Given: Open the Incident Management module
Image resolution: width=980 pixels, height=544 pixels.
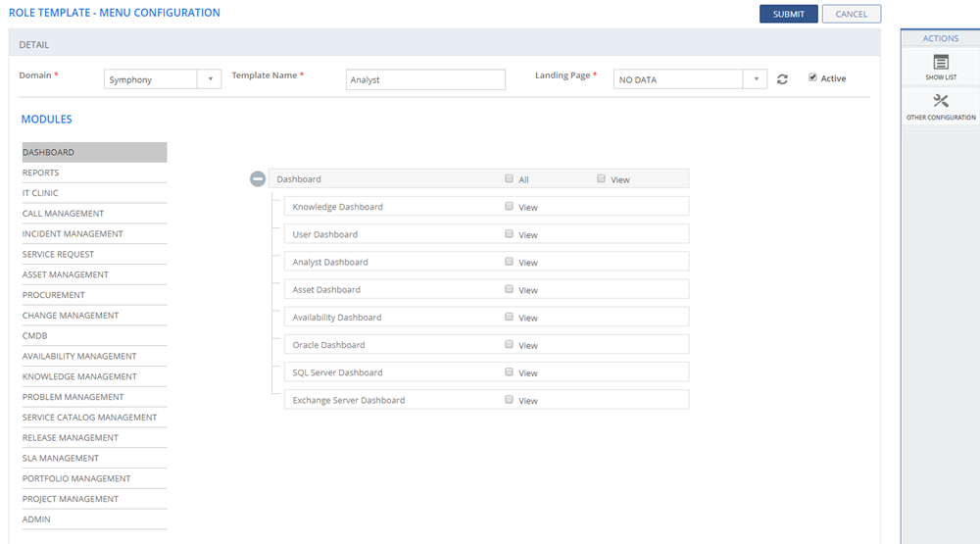Looking at the screenshot, I should 73,234.
